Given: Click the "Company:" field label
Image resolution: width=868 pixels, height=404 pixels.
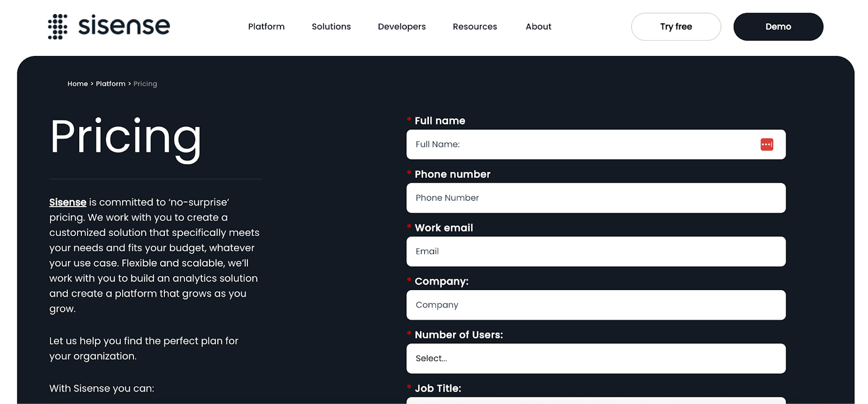Looking at the screenshot, I should click(442, 281).
